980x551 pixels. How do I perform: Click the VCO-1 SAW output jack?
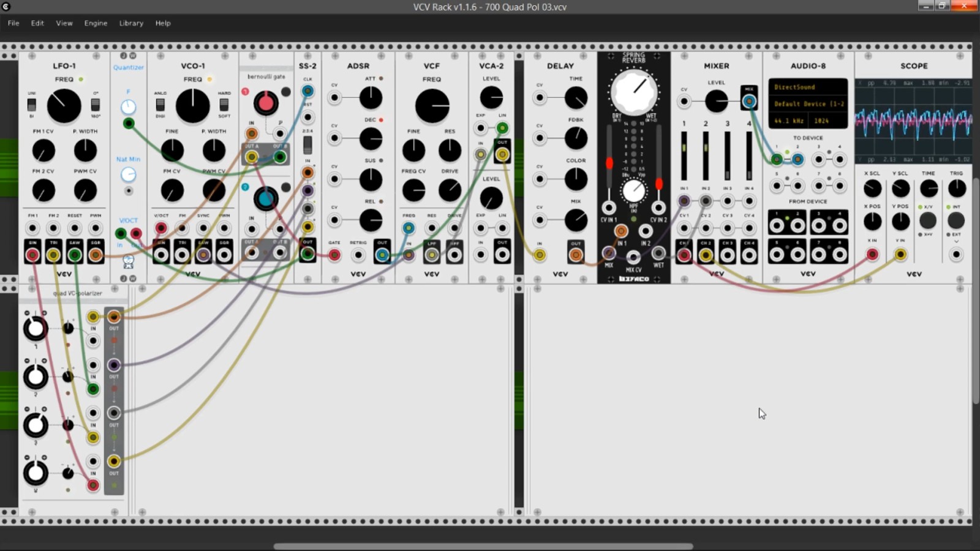click(203, 255)
